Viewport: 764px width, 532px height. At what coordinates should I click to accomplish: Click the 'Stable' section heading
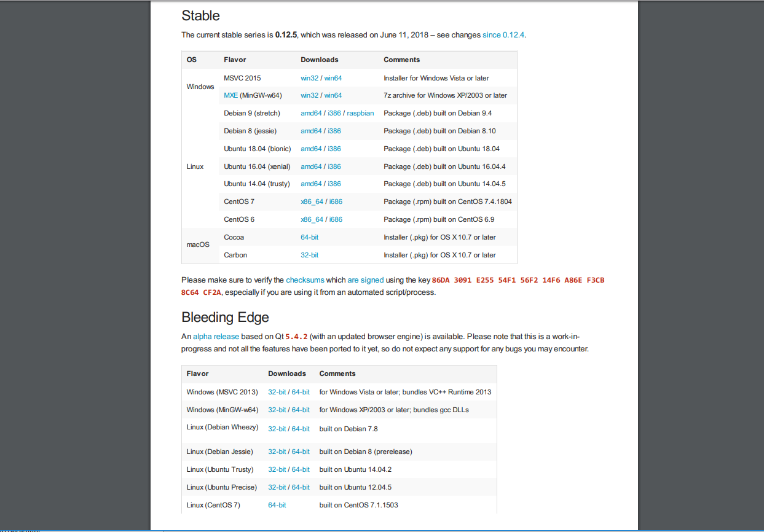200,15
